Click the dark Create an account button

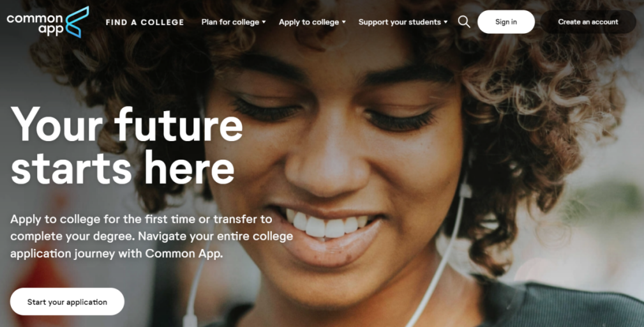click(588, 22)
